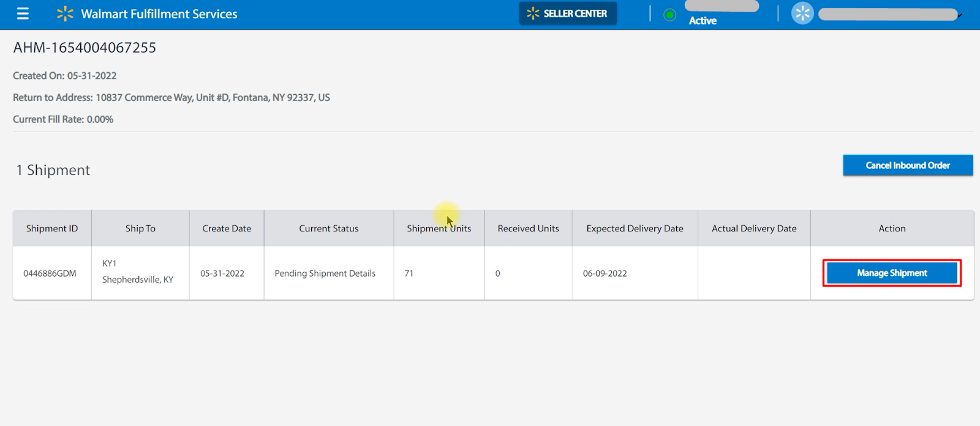Click the Actual Delivery Date column header
The image size is (980, 426).
pos(754,228)
